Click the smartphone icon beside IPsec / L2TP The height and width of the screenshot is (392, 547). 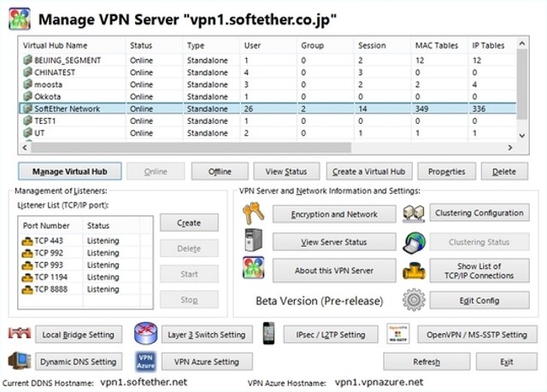click(x=268, y=334)
